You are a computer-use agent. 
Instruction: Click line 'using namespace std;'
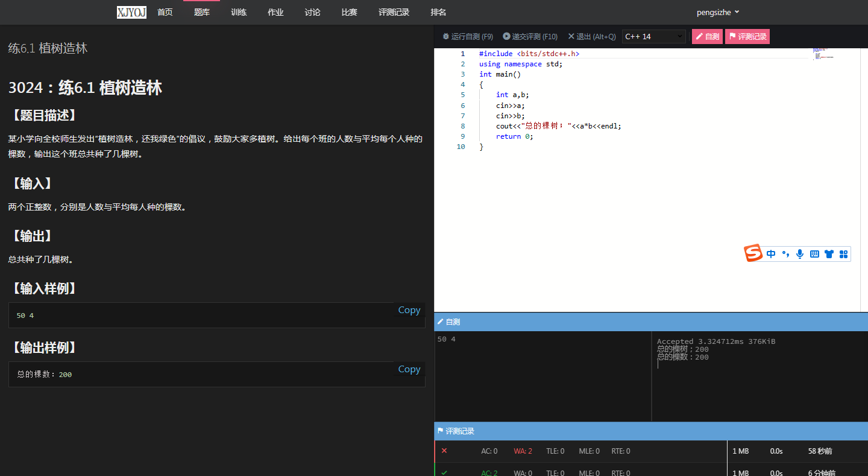pyautogui.click(x=520, y=64)
